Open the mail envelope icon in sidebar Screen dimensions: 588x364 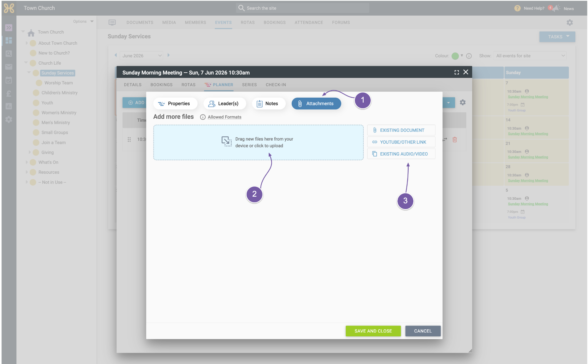(x=9, y=67)
